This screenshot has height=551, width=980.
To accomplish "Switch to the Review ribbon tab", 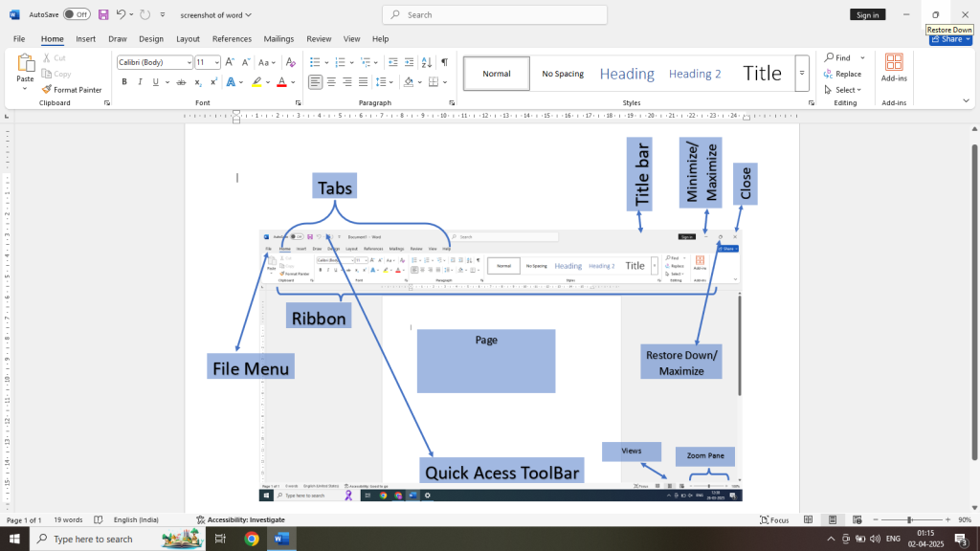I will click(318, 38).
